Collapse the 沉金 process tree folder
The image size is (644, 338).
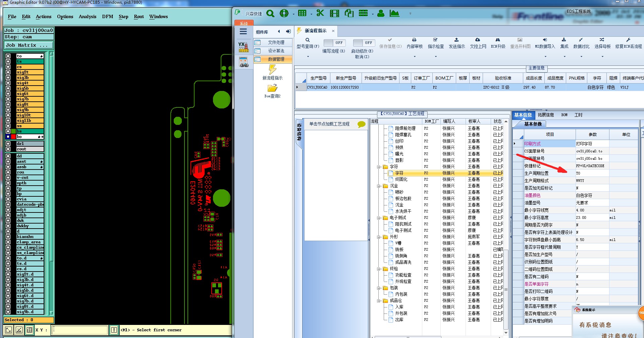379,186
